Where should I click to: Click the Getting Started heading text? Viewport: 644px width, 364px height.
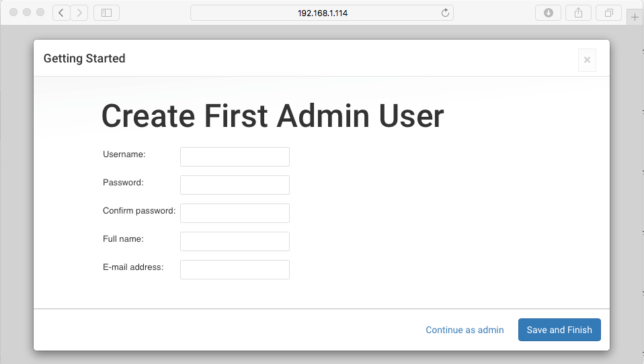(84, 58)
